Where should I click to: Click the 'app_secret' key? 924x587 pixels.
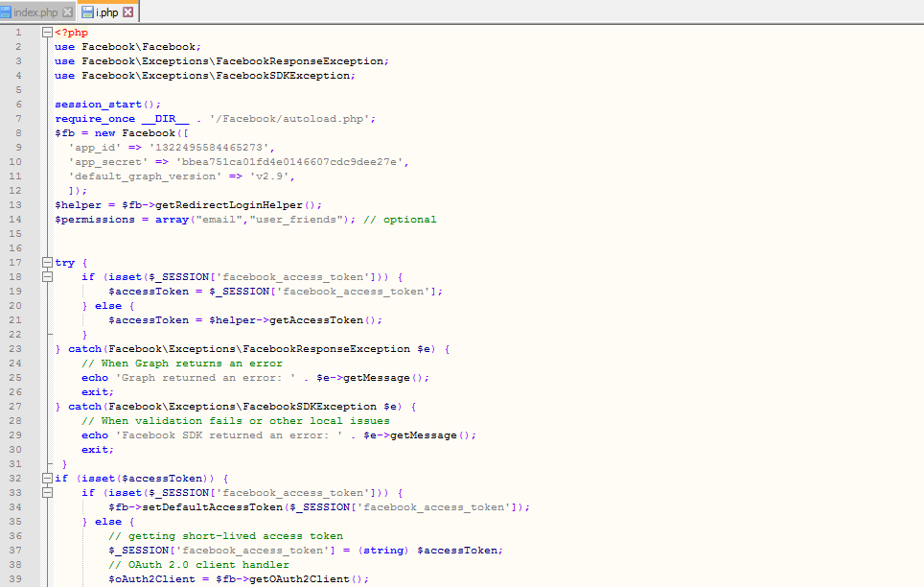coord(108,162)
